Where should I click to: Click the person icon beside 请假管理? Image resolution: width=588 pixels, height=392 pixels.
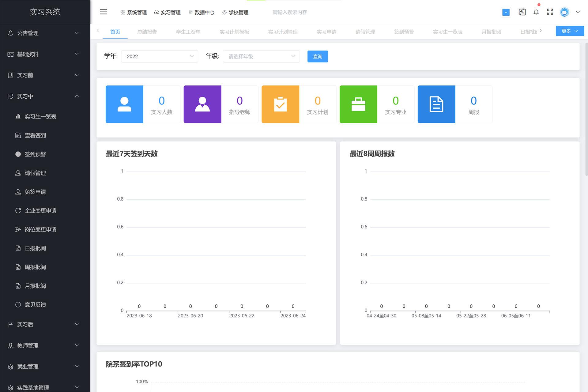click(18, 173)
